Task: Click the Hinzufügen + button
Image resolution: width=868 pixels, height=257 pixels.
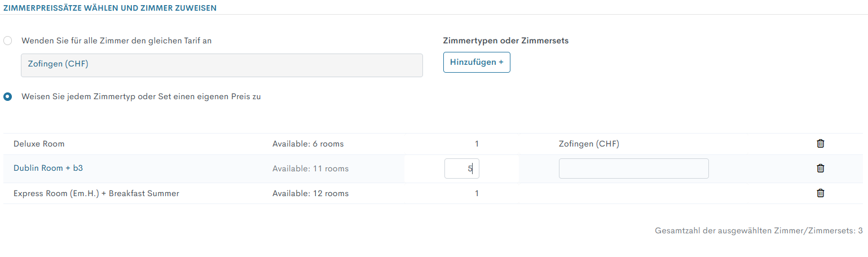Action: pyautogui.click(x=477, y=62)
